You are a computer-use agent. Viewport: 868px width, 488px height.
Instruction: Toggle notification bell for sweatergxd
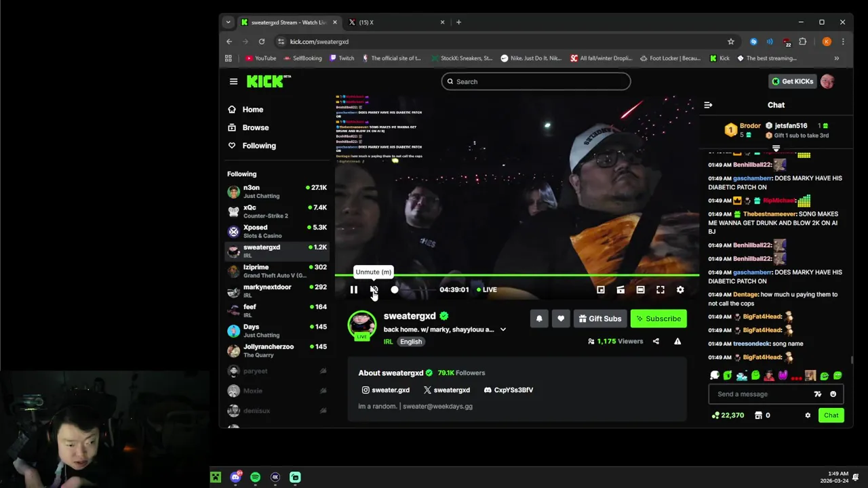(x=539, y=319)
